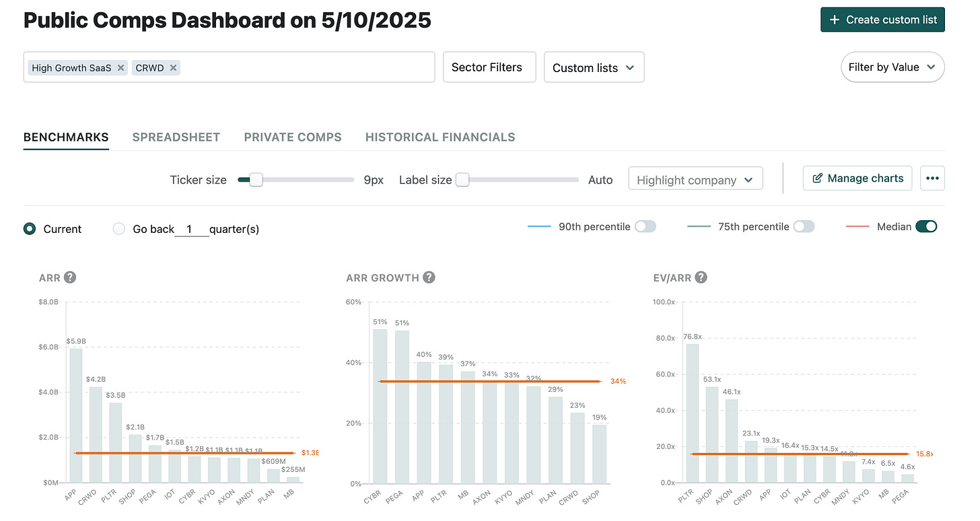Click the Ticker size slider handle

(x=256, y=180)
